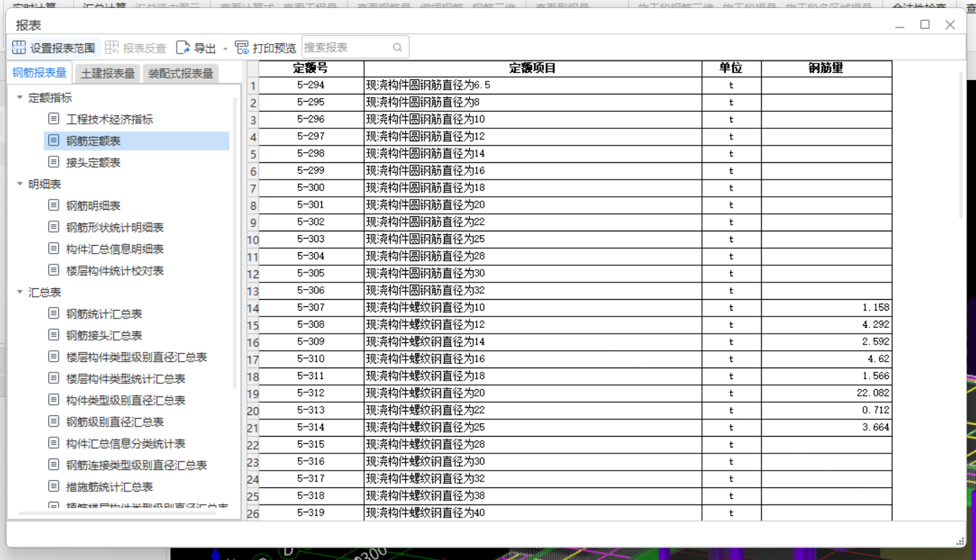This screenshot has height=560, width=976.
Task: Collapse the 定额指标 tree group
Action: click(x=19, y=98)
